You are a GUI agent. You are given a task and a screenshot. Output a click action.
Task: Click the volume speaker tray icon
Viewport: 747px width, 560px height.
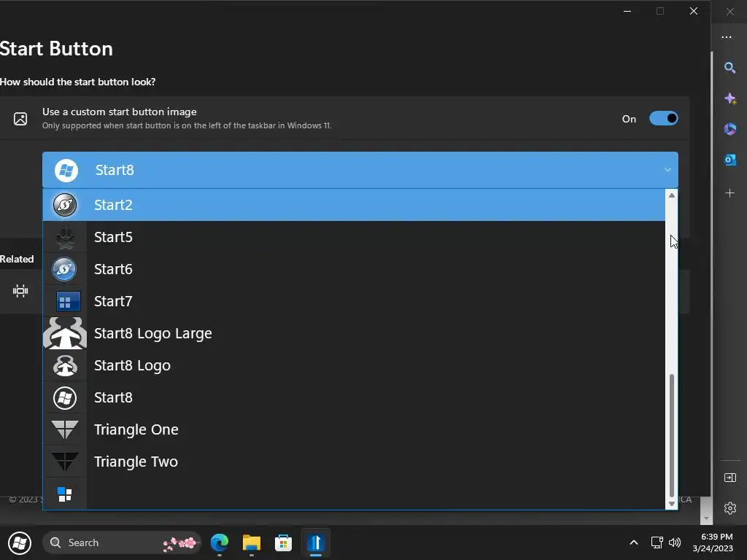pyautogui.click(x=675, y=542)
